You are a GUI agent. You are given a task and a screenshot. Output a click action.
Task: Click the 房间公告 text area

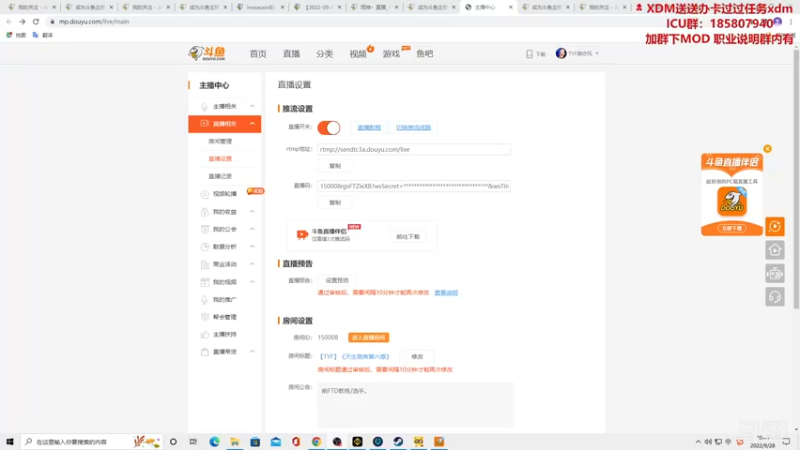(415, 404)
